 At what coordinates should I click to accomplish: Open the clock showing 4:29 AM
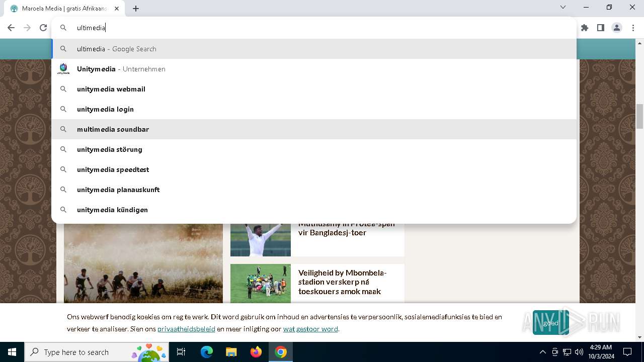(601, 352)
